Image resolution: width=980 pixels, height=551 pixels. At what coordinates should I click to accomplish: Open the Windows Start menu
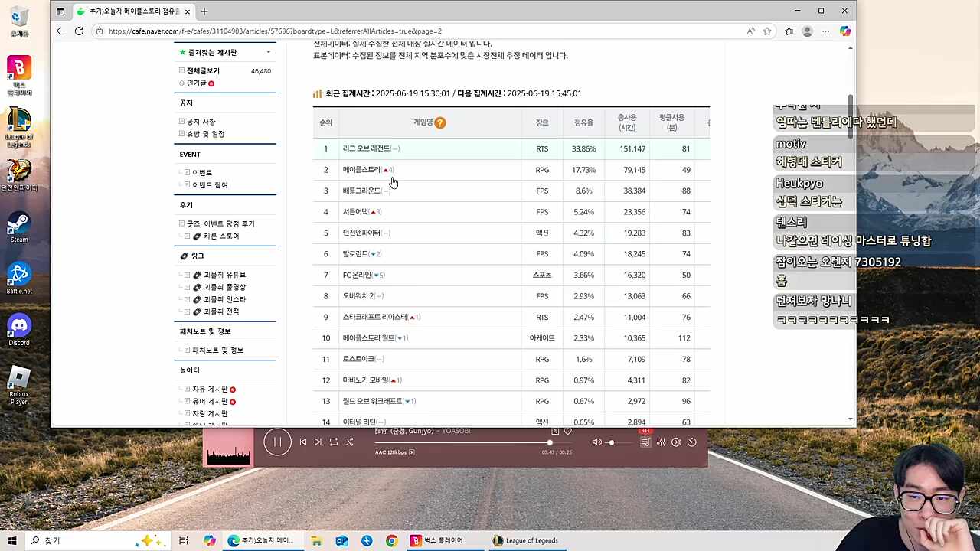pos(12,540)
